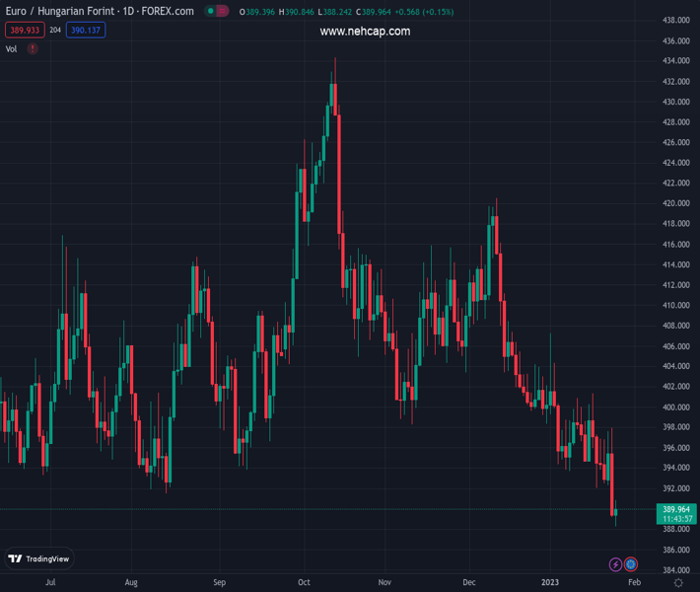The image size is (700, 592).
Task: Click the current price label 389.964
Action: click(676, 509)
